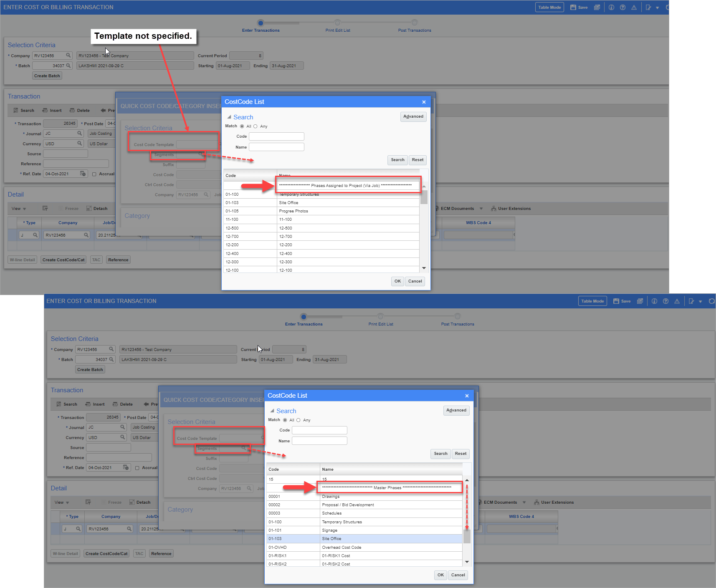Open the Batch lookup magnifier in top Selection Criteria
The image size is (716, 588).
tap(68, 66)
